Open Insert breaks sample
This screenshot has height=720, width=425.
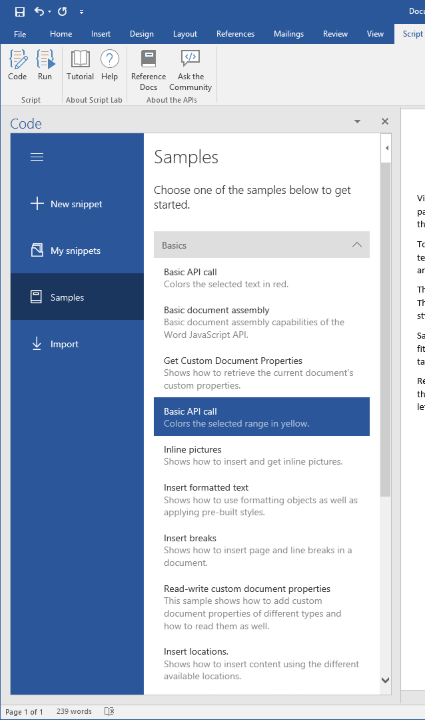click(x=262, y=550)
